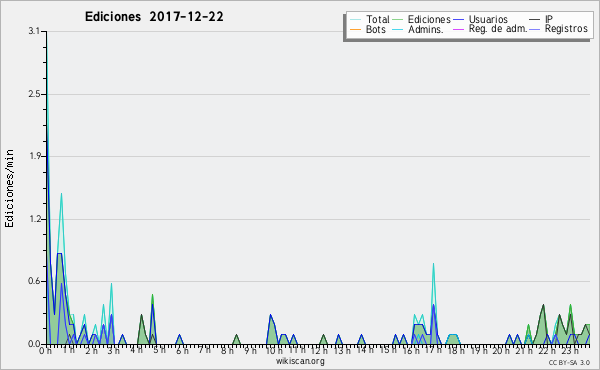Select the 'IP' legend entry
600x370 pixels.
pyautogui.click(x=549, y=19)
